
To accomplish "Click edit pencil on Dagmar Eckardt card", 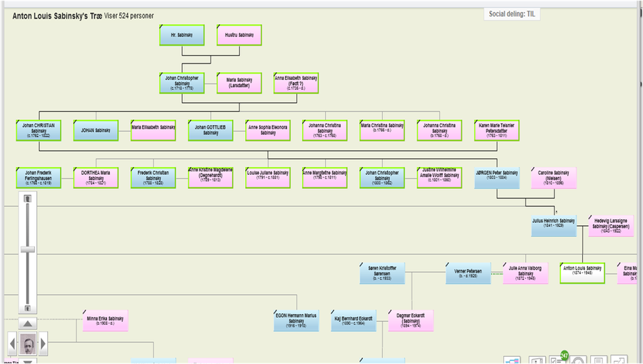I will [x=390, y=312].
